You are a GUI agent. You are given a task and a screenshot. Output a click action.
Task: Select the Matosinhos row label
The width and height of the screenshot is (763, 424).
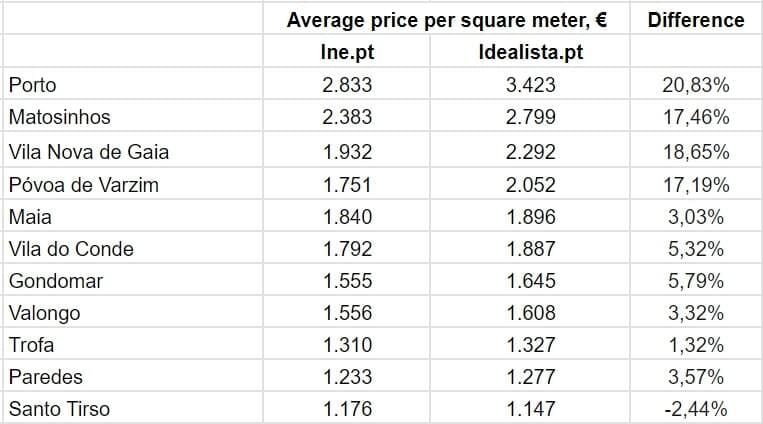click(59, 117)
